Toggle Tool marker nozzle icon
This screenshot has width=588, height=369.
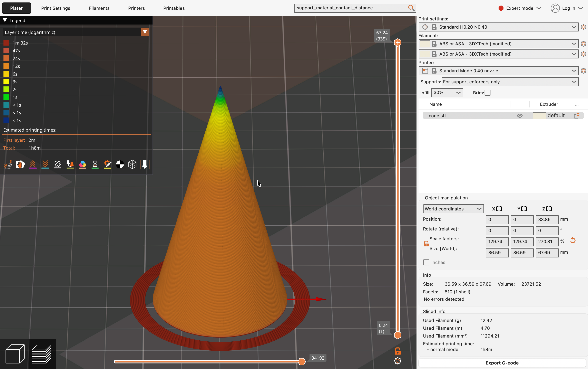click(145, 164)
